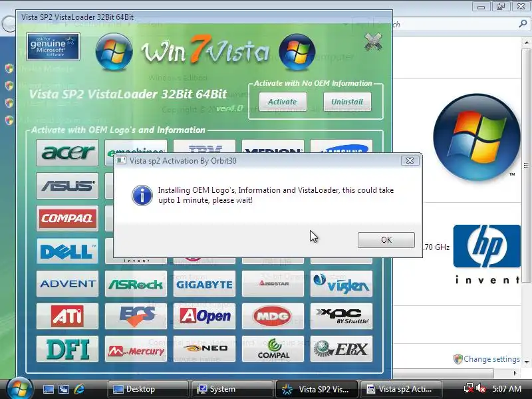Choose the Compal OEM logo
The height and width of the screenshot is (399, 532).
(273, 348)
